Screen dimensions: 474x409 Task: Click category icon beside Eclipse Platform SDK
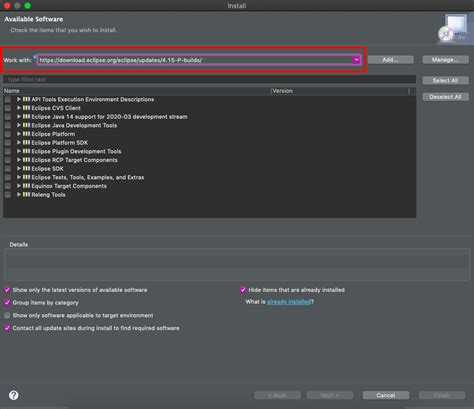26,143
